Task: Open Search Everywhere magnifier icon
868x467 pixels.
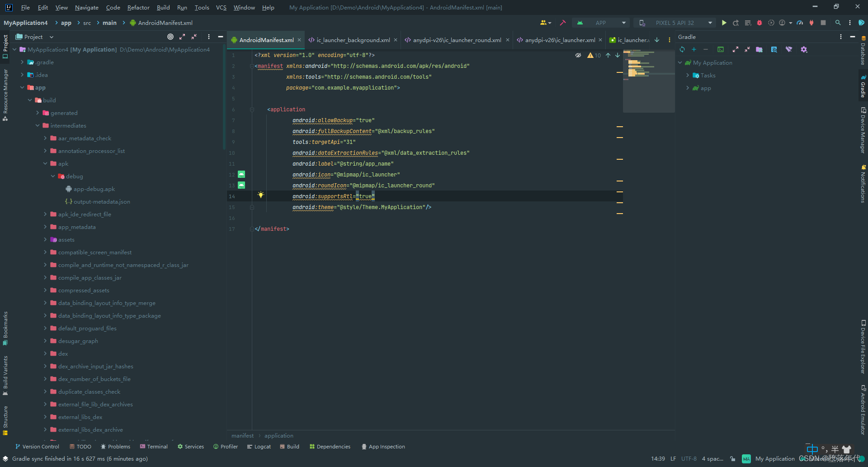Action: pyautogui.click(x=838, y=23)
